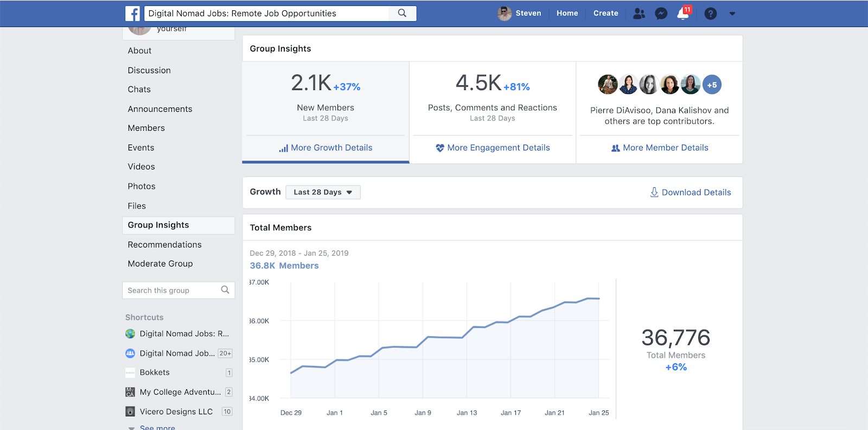Click Download Details link

click(x=696, y=192)
